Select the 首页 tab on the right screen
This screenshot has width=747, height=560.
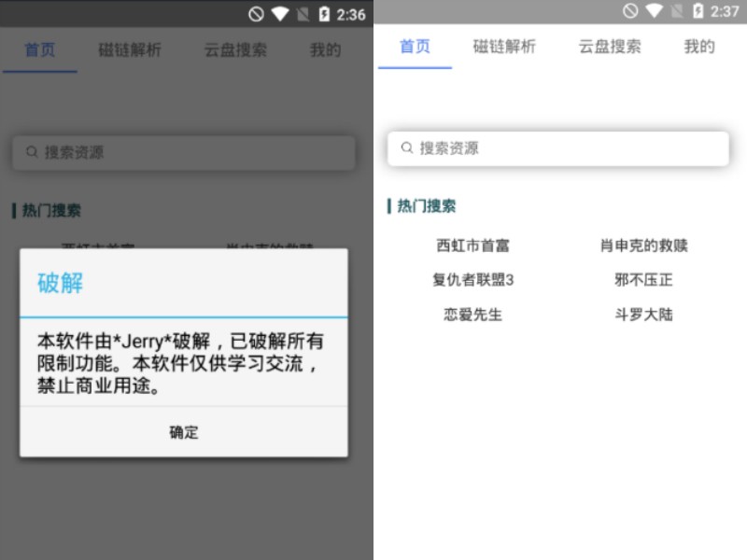click(415, 47)
